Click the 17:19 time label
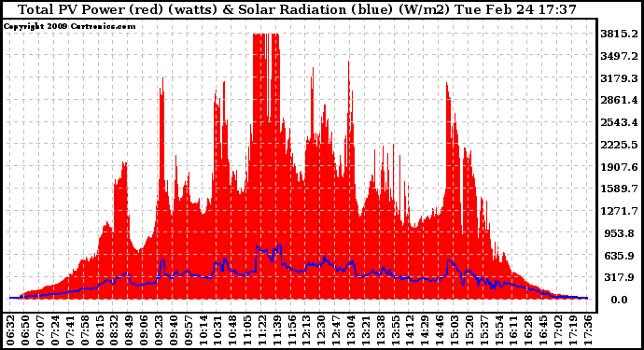 coord(572,329)
